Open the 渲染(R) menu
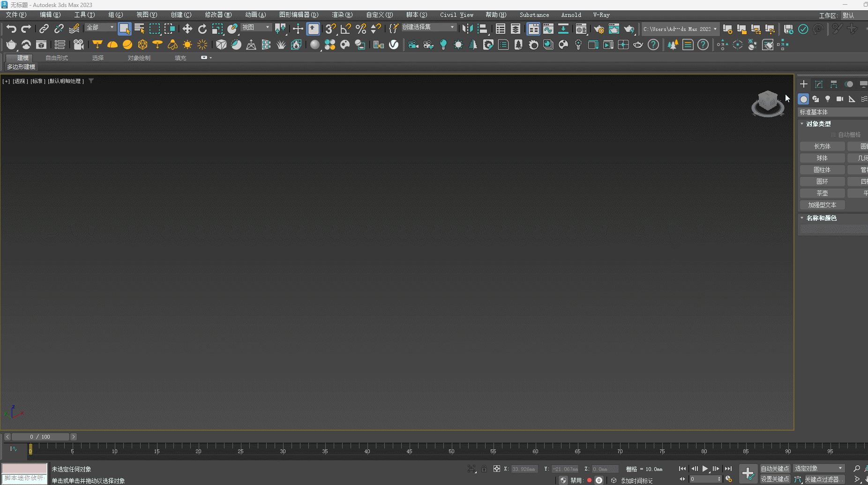This screenshot has height=485, width=868. pyautogui.click(x=342, y=15)
